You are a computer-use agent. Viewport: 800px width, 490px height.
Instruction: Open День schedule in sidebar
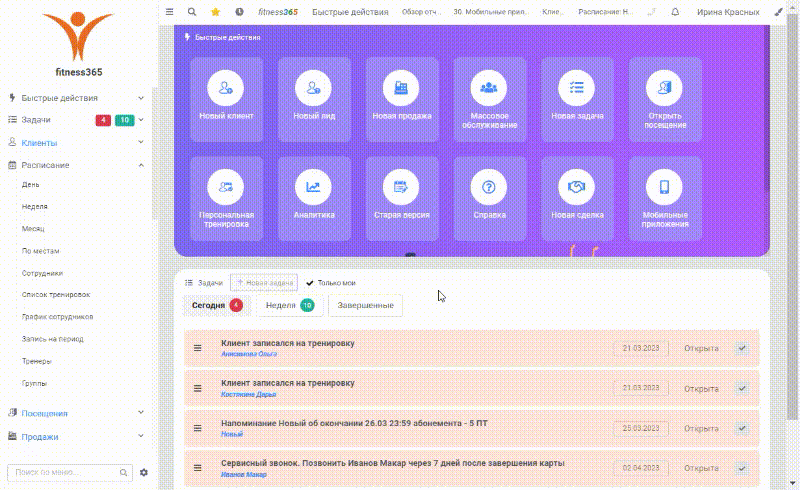31,184
